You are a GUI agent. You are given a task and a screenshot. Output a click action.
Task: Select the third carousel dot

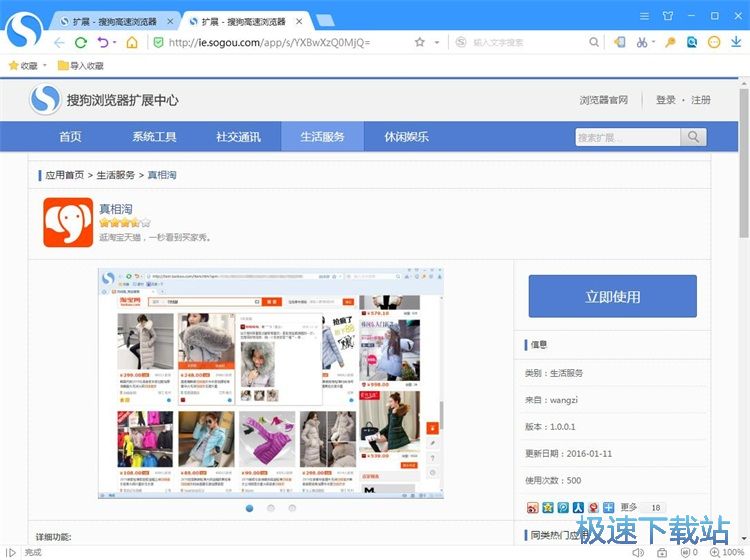pyautogui.click(x=292, y=508)
